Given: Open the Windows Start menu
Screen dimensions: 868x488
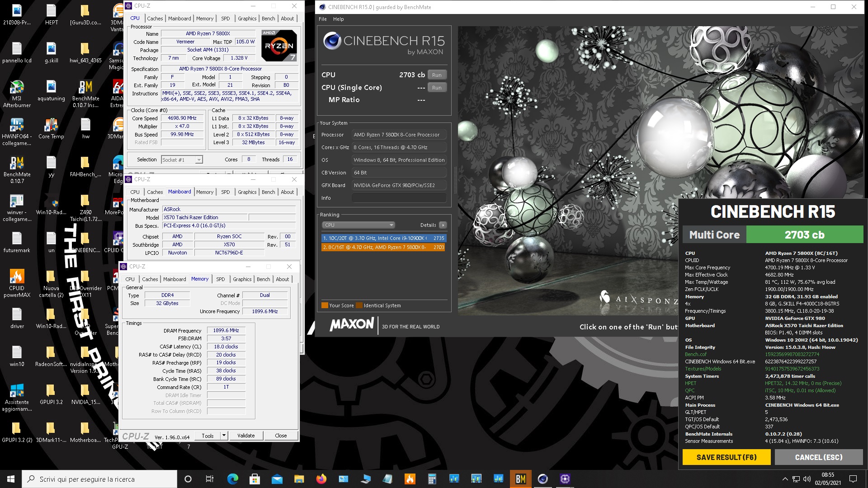Looking at the screenshot, I should [11, 479].
